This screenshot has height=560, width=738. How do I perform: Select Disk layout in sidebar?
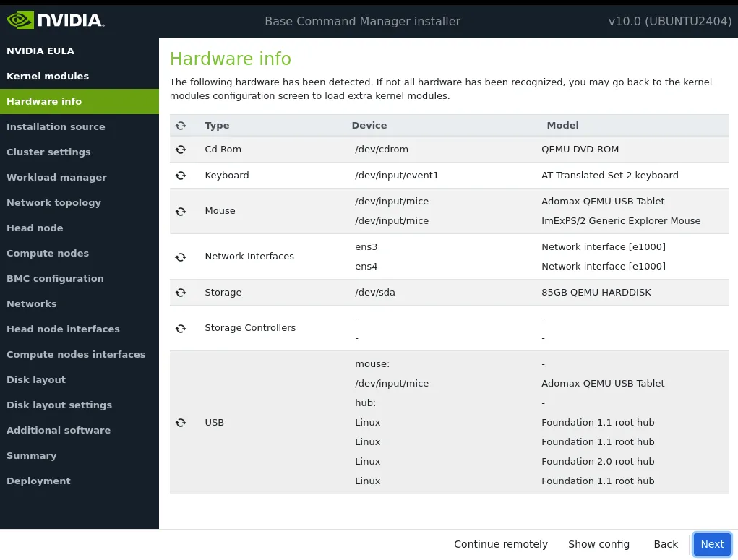click(x=80, y=380)
